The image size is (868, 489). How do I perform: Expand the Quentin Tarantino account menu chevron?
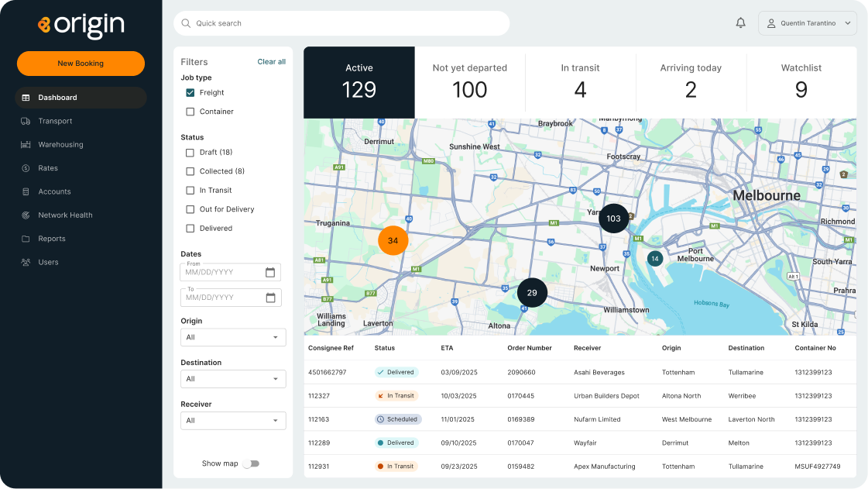[x=848, y=23]
